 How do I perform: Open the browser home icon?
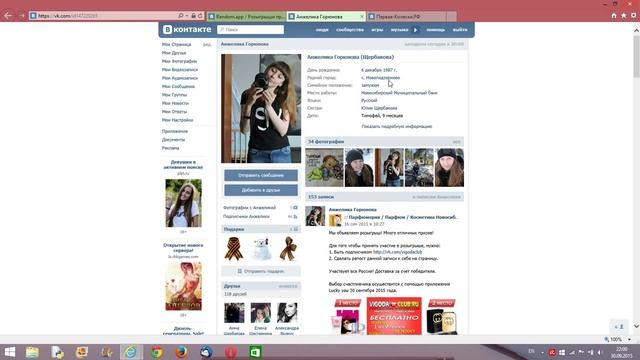(x=613, y=16)
